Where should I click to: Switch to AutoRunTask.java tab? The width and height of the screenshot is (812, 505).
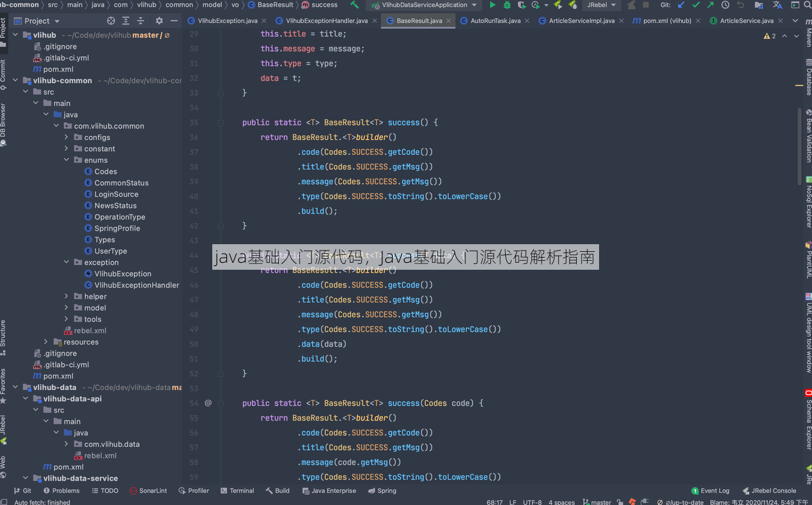click(496, 21)
